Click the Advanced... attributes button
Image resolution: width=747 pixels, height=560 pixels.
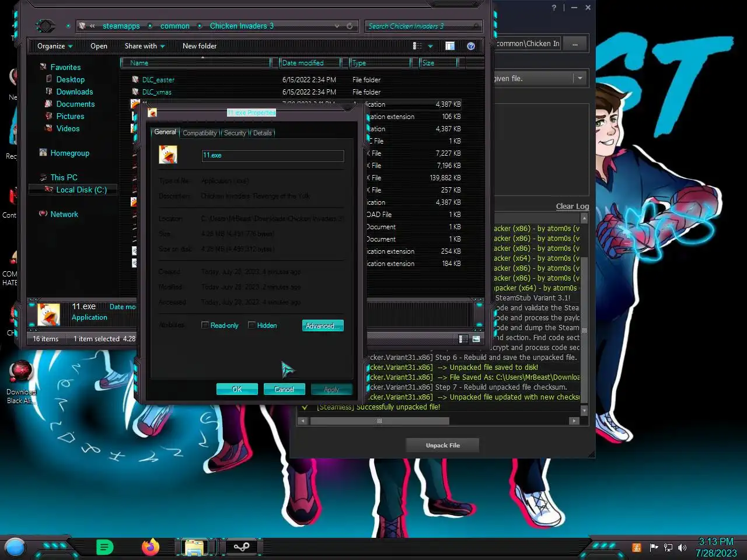pyautogui.click(x=323, y=325)
